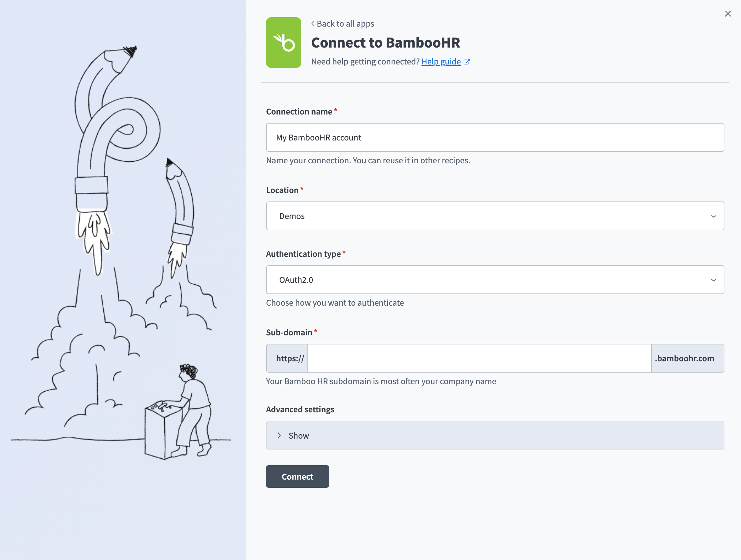Click the Authentication type label

303,254
